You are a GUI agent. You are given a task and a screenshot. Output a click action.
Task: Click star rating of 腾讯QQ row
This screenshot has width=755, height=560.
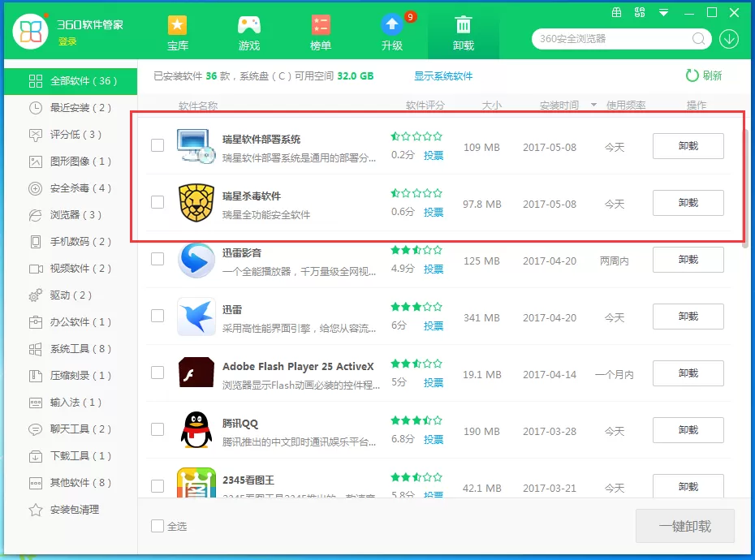(x=416, y=420)
